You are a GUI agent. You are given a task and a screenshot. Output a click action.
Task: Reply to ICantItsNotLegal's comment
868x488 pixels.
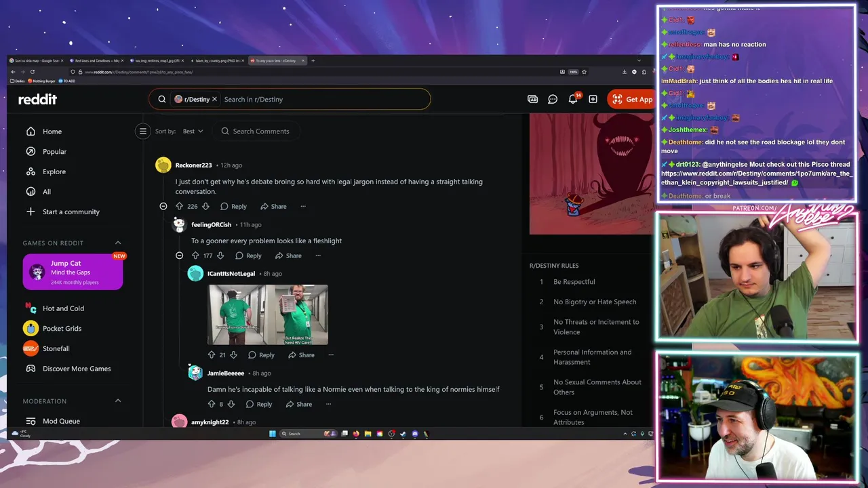pyautogui.click(x=261, y=354)
